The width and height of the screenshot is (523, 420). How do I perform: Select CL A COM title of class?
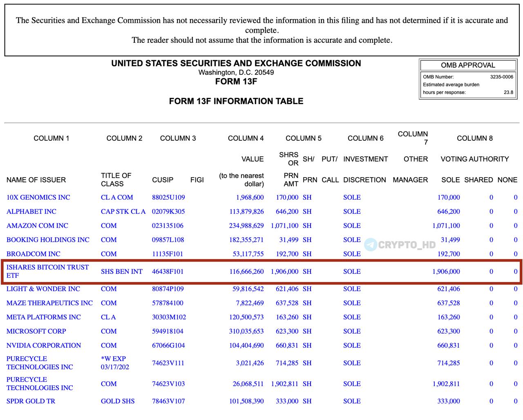point(117,197)
